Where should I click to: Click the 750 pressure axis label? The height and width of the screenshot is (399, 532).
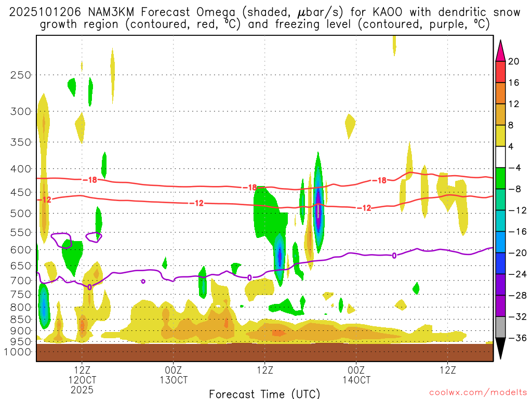coord(21,295)
